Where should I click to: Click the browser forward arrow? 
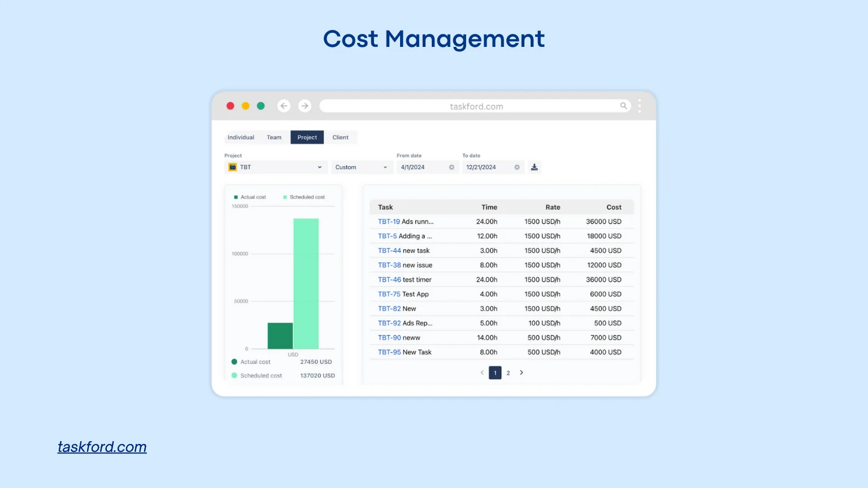point(305,106)
